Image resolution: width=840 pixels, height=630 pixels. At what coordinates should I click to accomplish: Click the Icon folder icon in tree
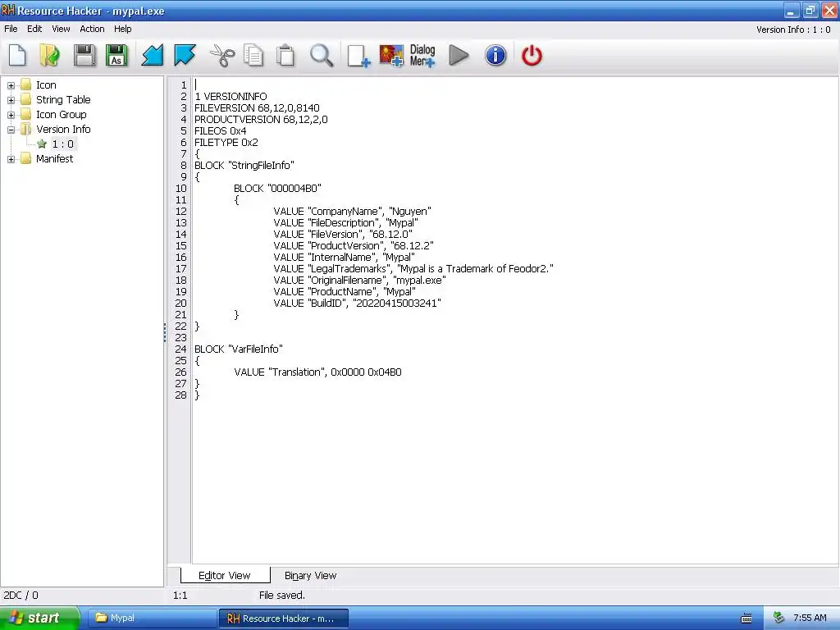[x=25, y=84]
